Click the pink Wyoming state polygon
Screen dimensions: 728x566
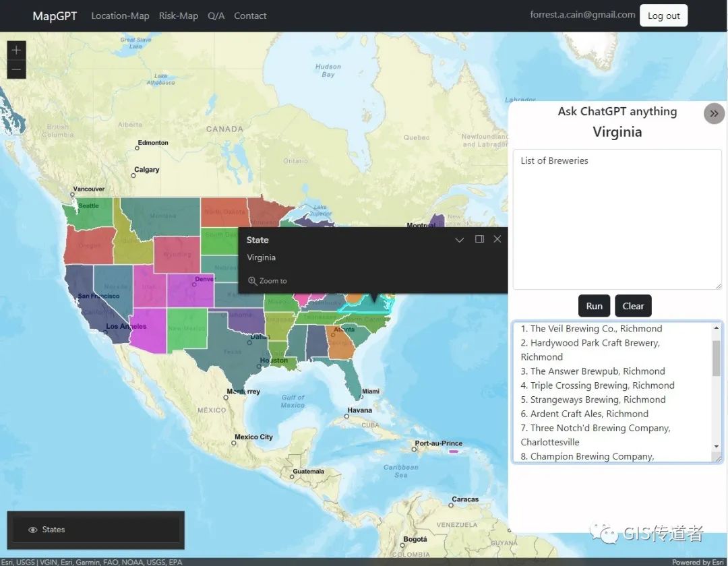pyautogui.click(x=177, y=254)
